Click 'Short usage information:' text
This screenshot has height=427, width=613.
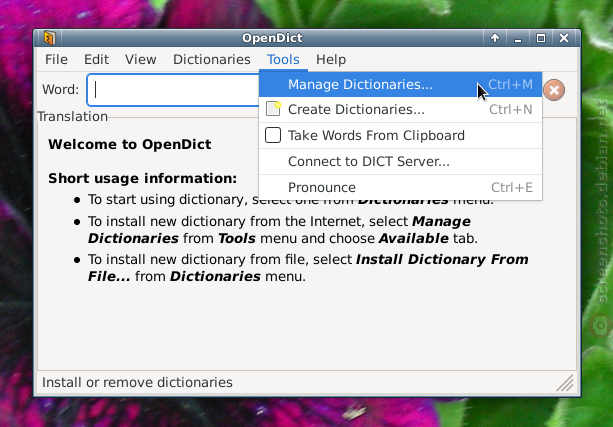143,178
